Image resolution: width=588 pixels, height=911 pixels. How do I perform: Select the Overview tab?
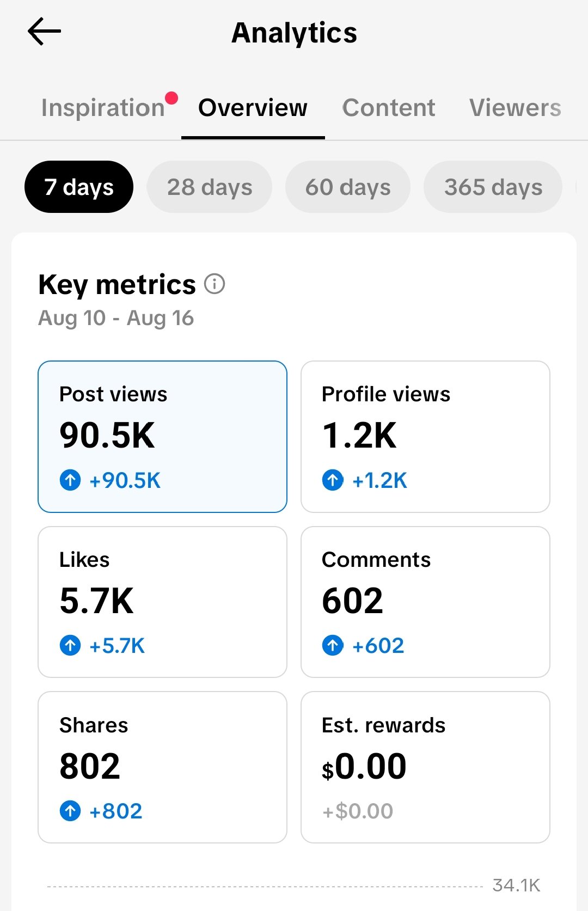[x=253, y=108]
